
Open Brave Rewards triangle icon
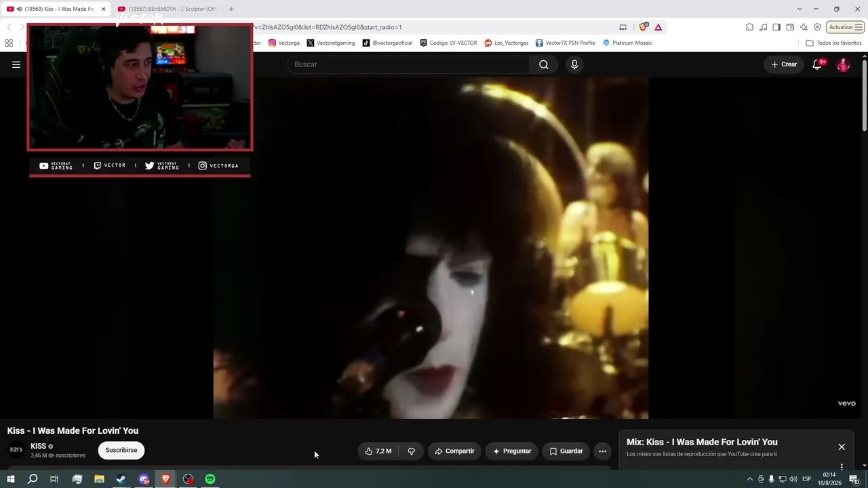(x=658, y=27)
